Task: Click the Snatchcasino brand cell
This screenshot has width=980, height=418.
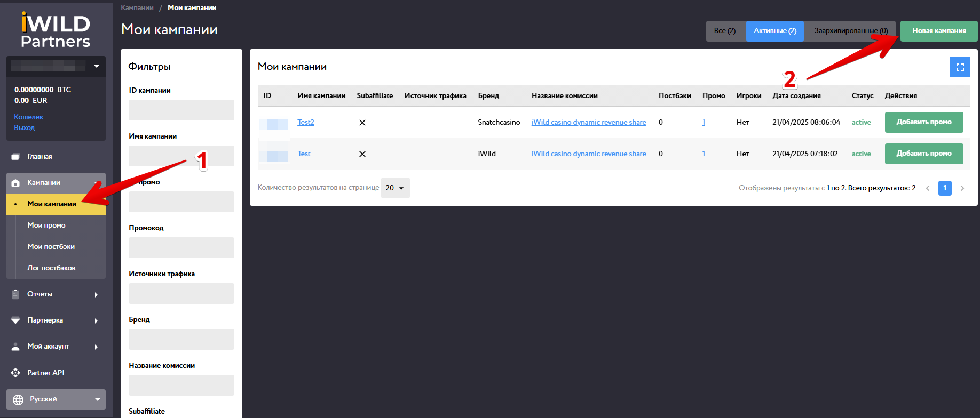Action: tap(499, 122)
